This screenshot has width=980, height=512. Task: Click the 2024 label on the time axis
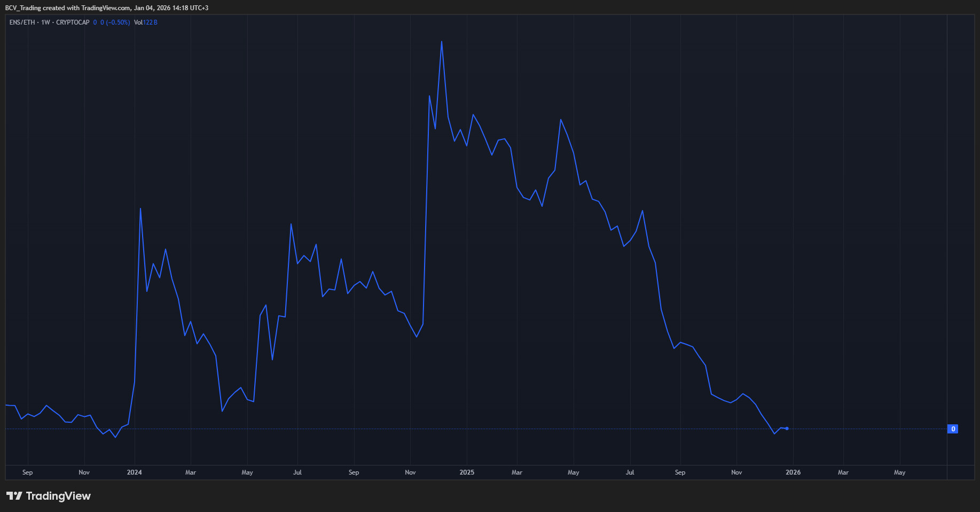(135, 472)
